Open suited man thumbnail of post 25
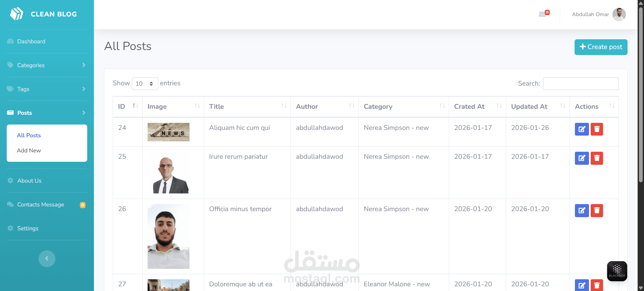Viewport: 644px width, 291px height. pyautogui.click(x=168, y=173)
